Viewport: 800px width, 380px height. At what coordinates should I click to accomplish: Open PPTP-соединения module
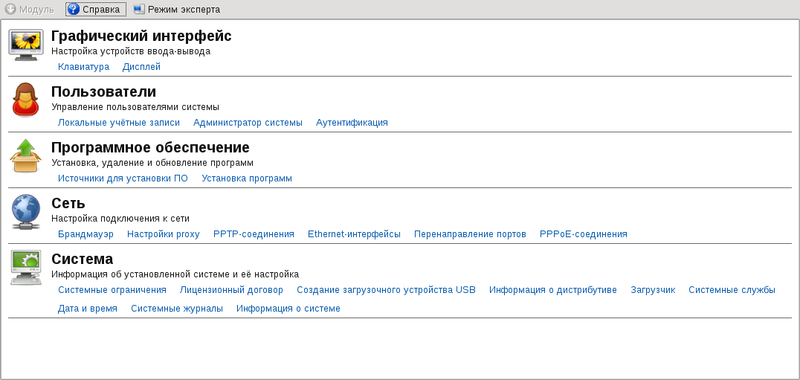pyautogui.click(x=254, y=234)
